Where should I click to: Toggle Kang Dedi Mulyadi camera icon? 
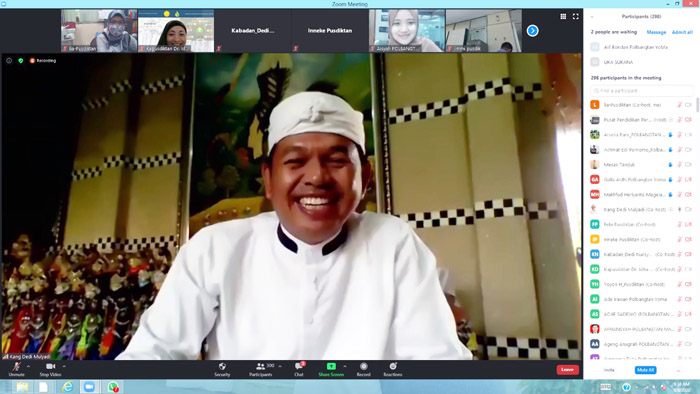pos(688,209)
